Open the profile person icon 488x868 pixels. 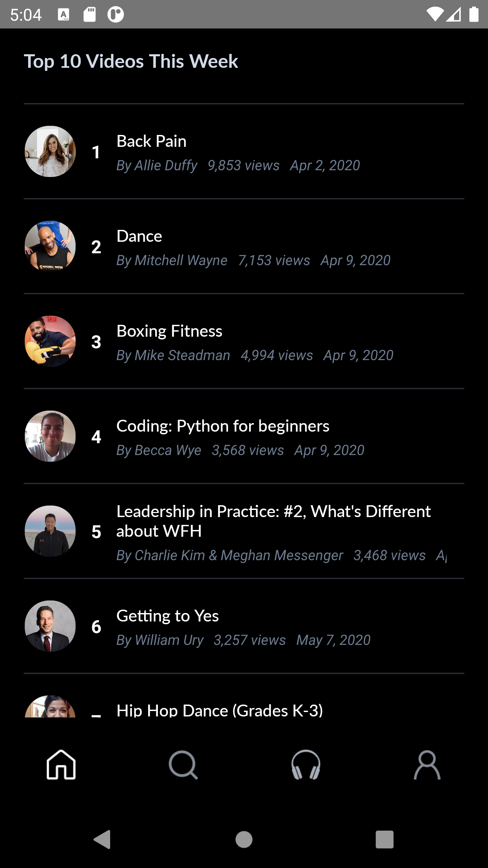point(427,765)
